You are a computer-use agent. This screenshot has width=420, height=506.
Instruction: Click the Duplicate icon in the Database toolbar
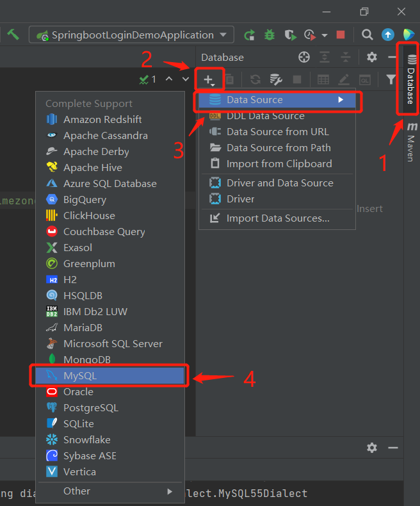(230, 79)
